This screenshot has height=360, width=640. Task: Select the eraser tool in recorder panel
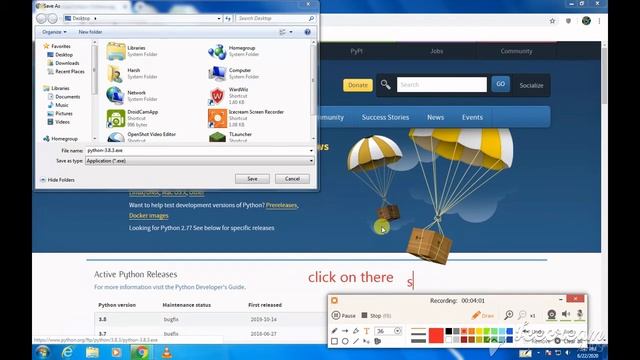point(356,331)
